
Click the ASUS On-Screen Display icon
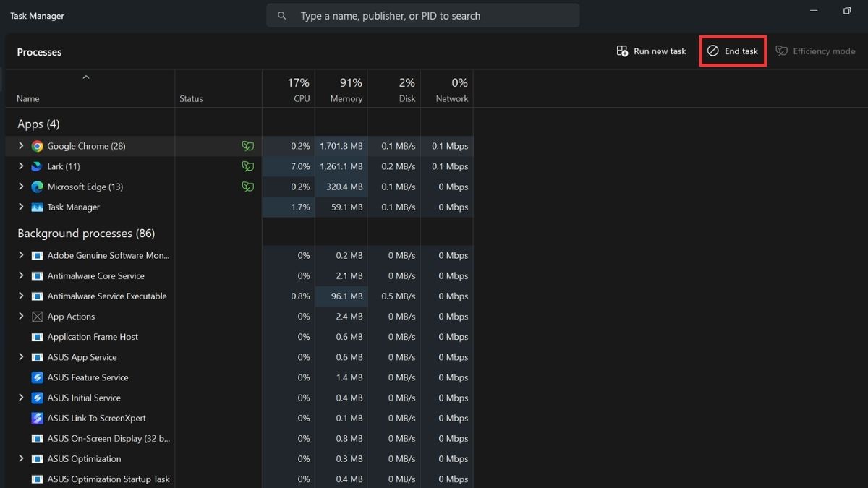37,438
